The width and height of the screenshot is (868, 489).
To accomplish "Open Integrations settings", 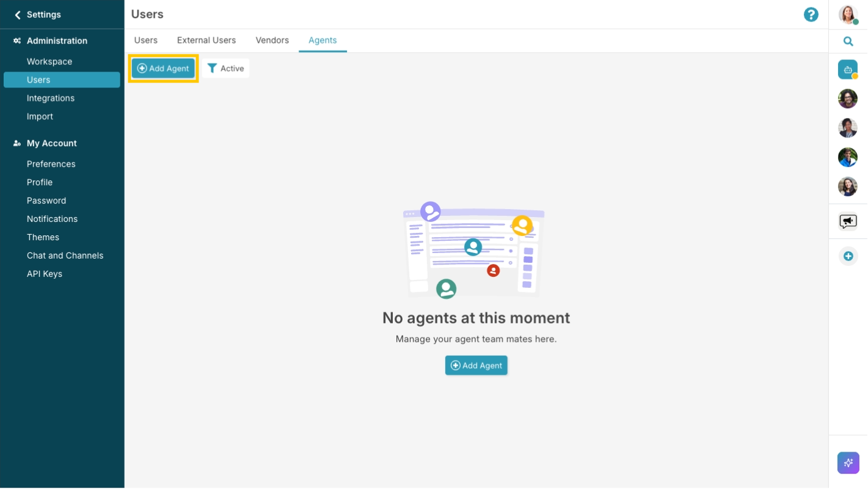I will [x=51, y=98].
